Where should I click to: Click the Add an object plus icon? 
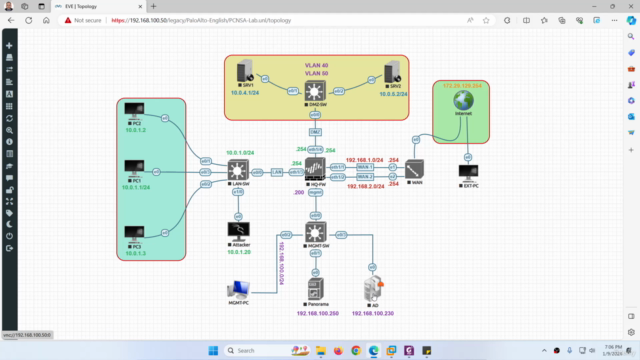[9, 46]
